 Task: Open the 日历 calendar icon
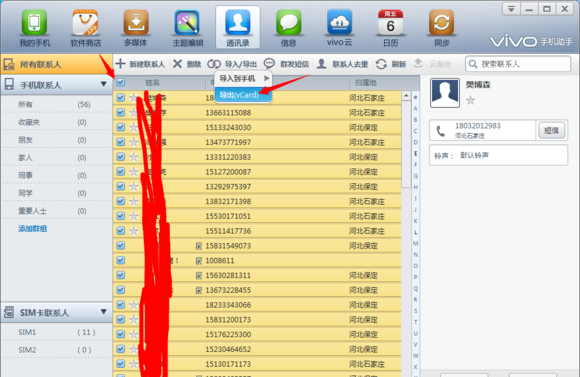pos(390,23)
